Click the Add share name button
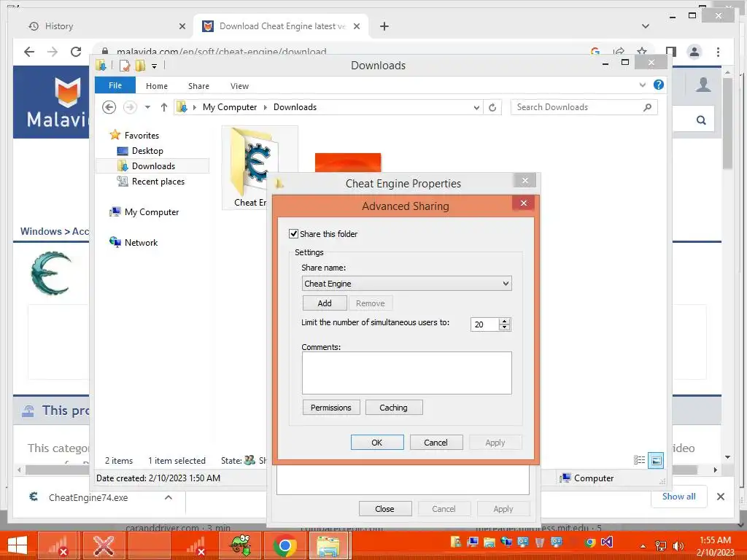The image size is (747, 560). [x=325, y=303]
